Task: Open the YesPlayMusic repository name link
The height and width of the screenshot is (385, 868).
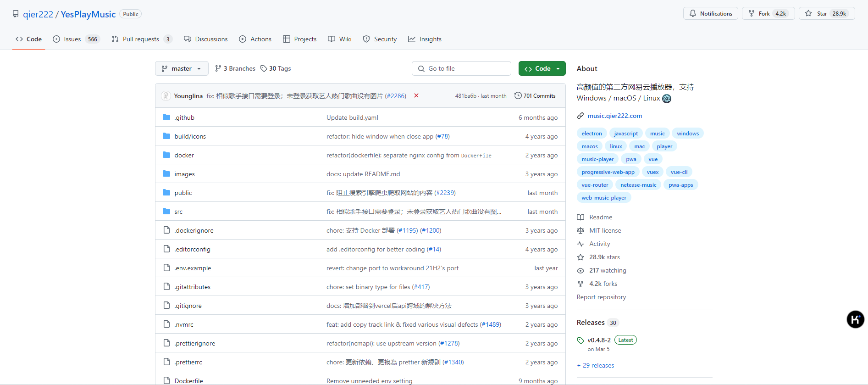Action: [88, 14]
